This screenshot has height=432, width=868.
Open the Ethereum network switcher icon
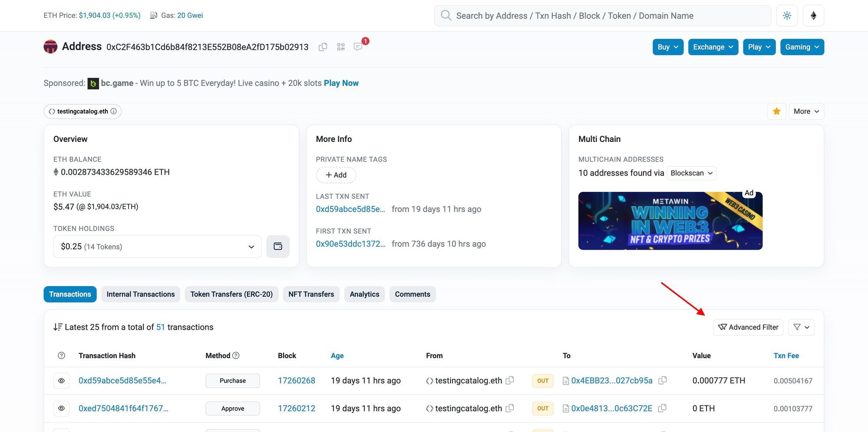813,15
